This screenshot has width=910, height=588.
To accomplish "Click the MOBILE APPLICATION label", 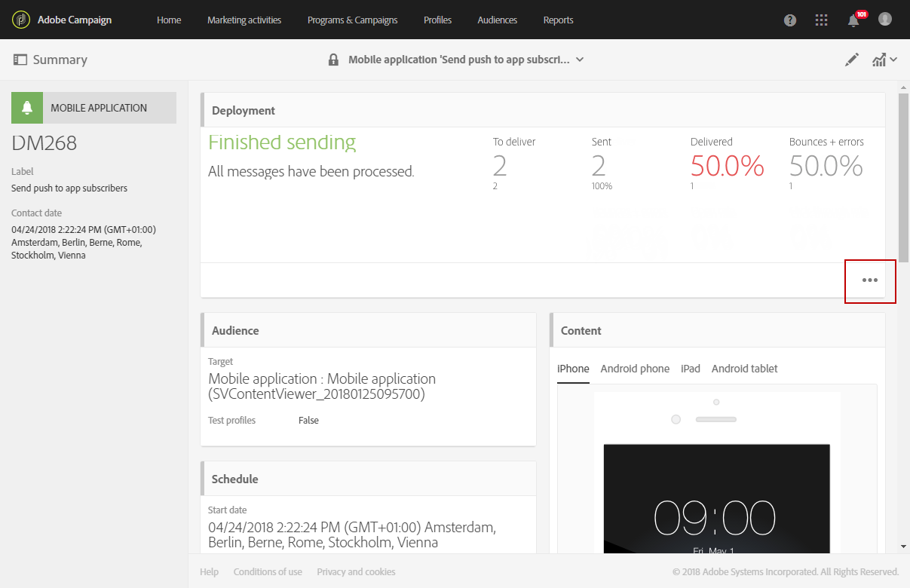I will pyautogui.click(x=99, y=108).
